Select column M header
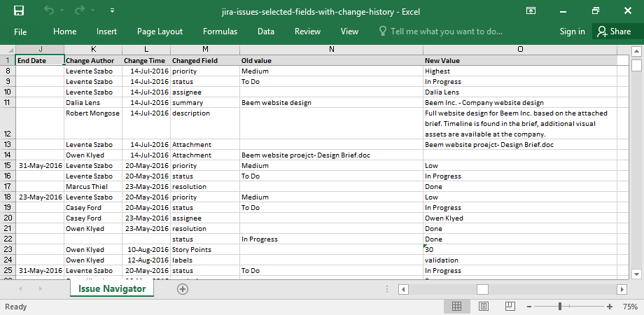 click(205, 49)
